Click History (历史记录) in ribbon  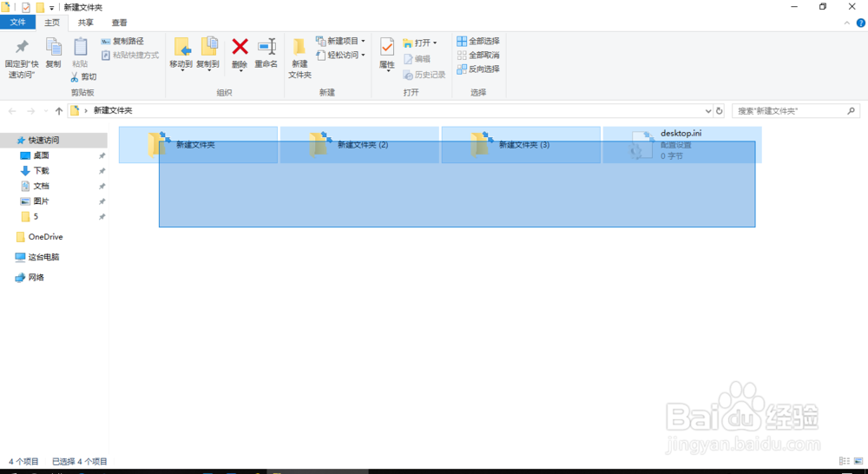pyautogui.click(x=424, y=75)
